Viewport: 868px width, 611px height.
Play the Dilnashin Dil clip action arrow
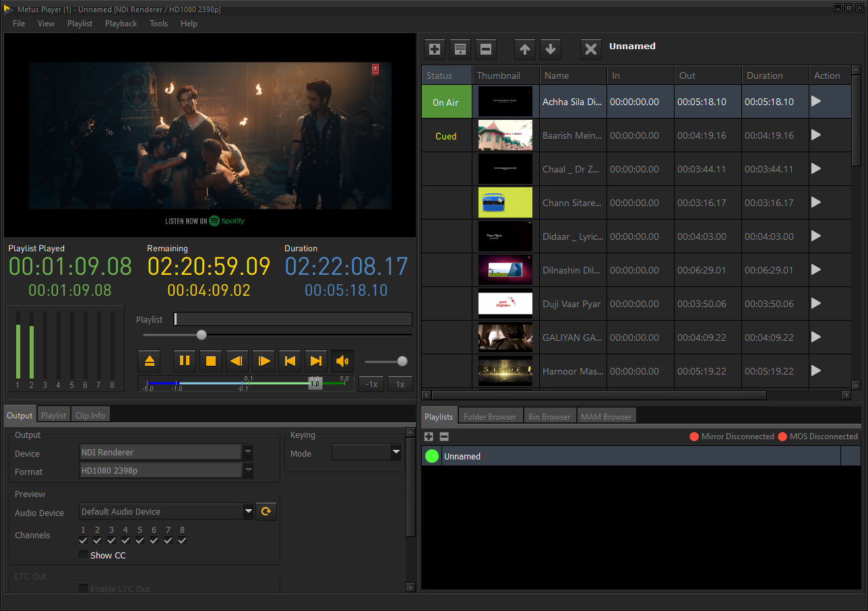pos(816,269)
